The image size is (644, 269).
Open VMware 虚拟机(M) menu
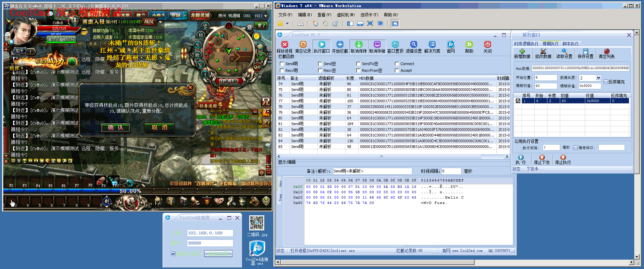pyautogui.click(x=345, y=15)
